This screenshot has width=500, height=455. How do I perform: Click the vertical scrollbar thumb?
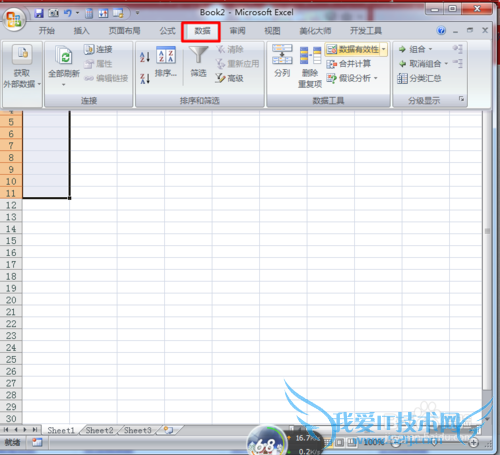[x=487, y=250]
